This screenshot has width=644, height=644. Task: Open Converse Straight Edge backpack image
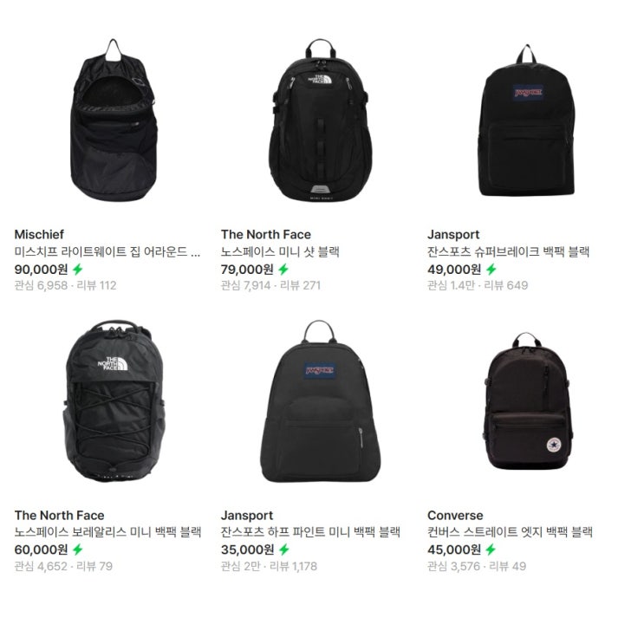coord(527,400)
